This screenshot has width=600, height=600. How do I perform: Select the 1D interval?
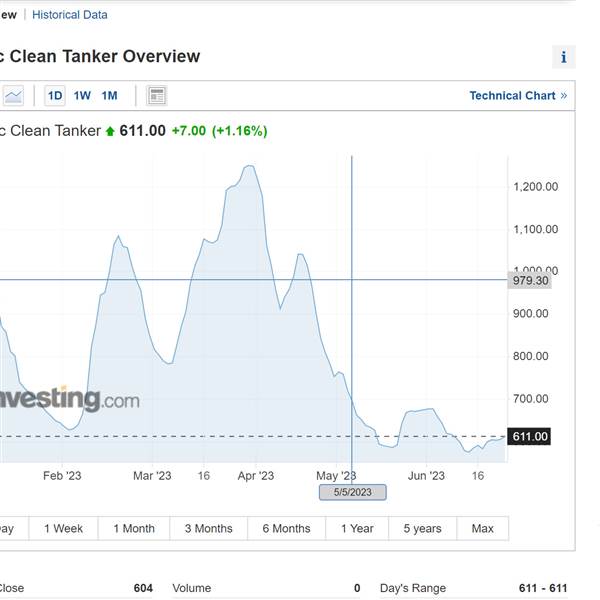tap(55, 96)
